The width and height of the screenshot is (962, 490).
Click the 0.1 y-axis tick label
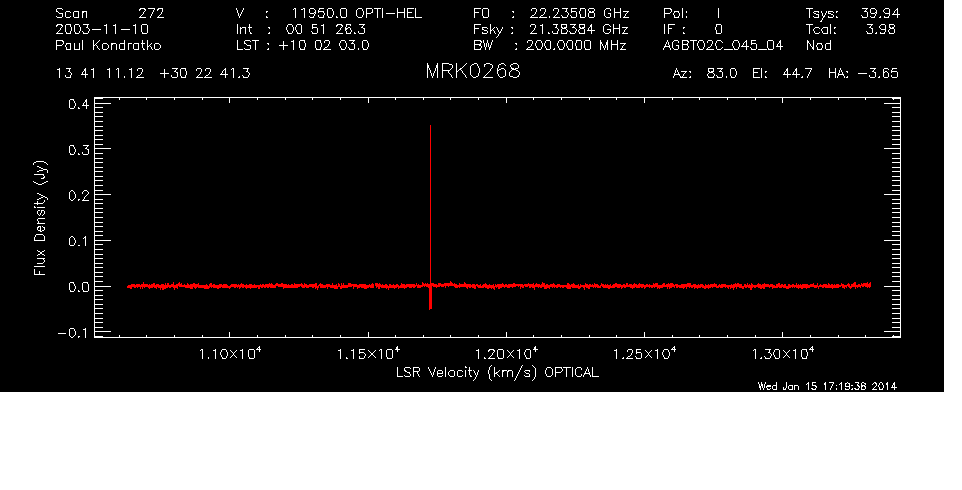tap(79, 242)
